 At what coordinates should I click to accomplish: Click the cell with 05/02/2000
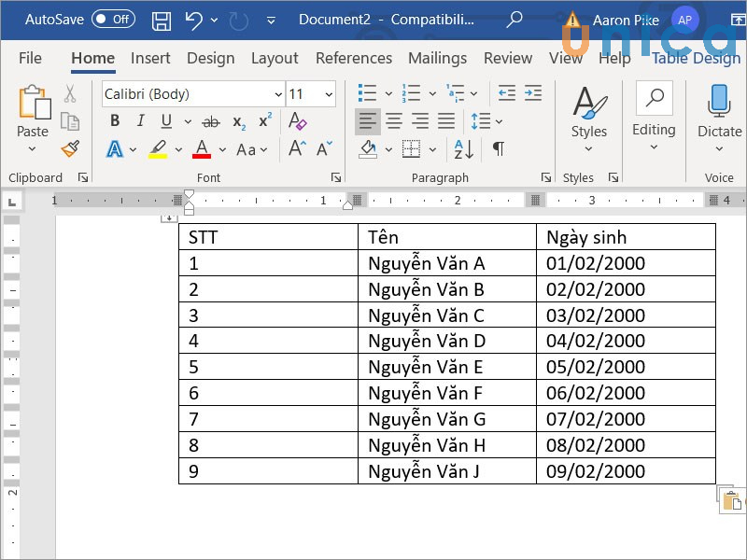[x=626, y=367]
